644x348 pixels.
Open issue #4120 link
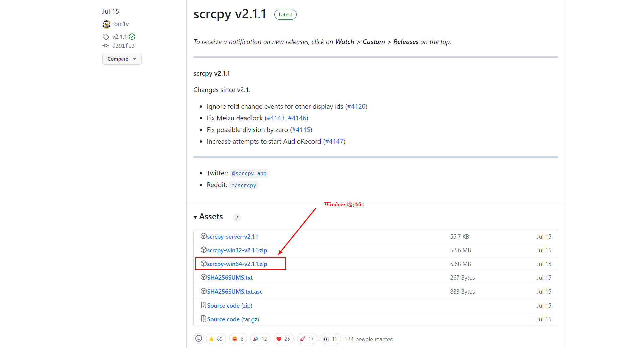pos(356,106)
